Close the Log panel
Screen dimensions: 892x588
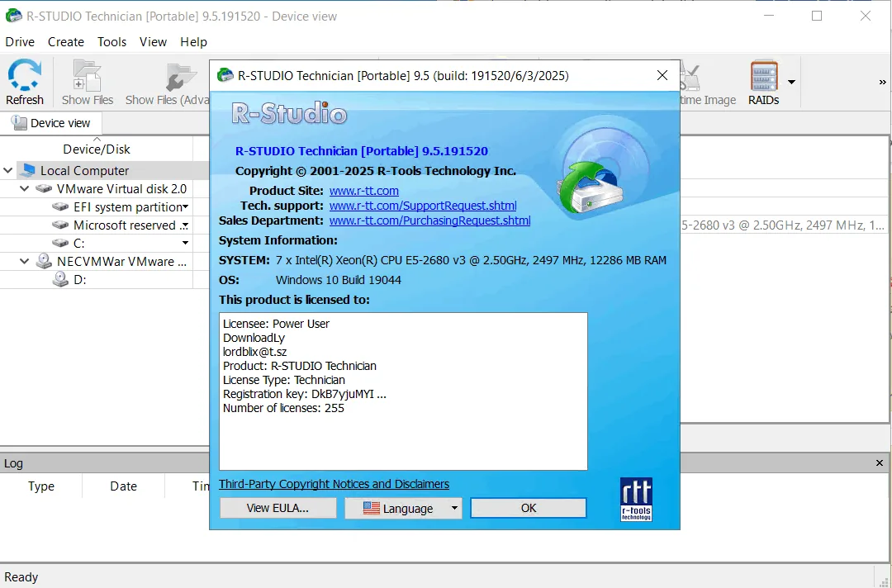click(880, 463)
